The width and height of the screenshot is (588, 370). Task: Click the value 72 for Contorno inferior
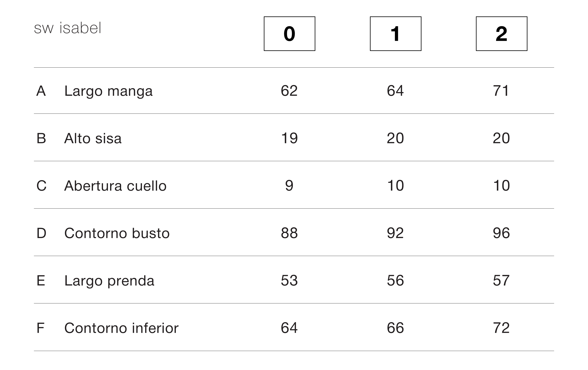click(x=501, y=328)
